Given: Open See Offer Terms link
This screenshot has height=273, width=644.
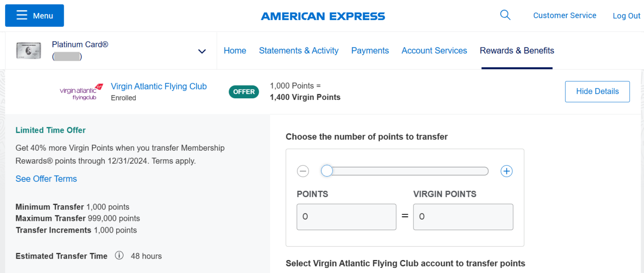Looking at the screenshot, I should pos(46,178).
